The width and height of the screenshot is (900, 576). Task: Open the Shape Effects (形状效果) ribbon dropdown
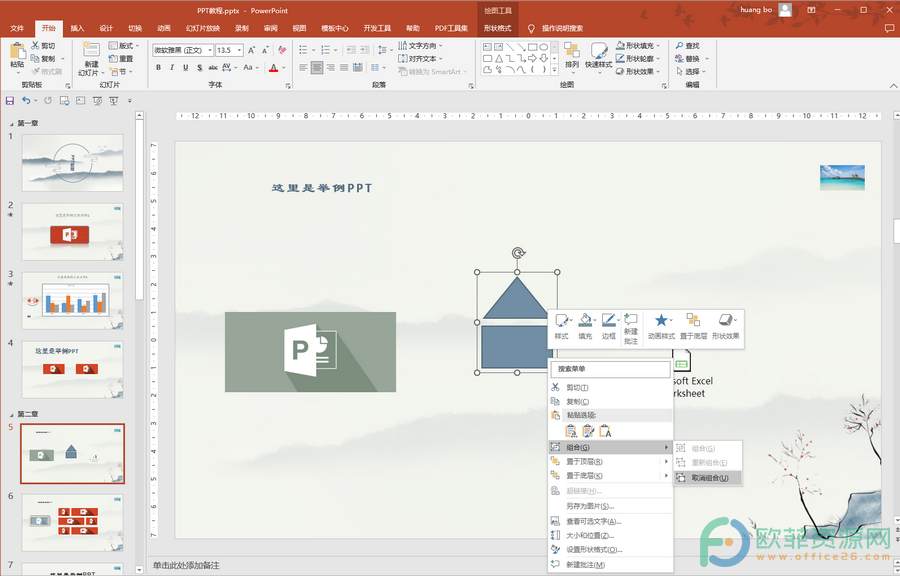coord(638,72)
